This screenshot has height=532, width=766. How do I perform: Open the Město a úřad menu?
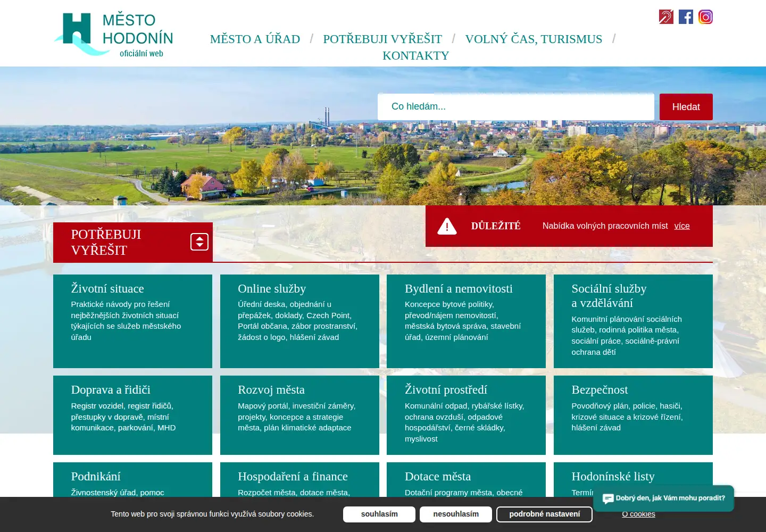pyautogui.click(x=255, y=39)
